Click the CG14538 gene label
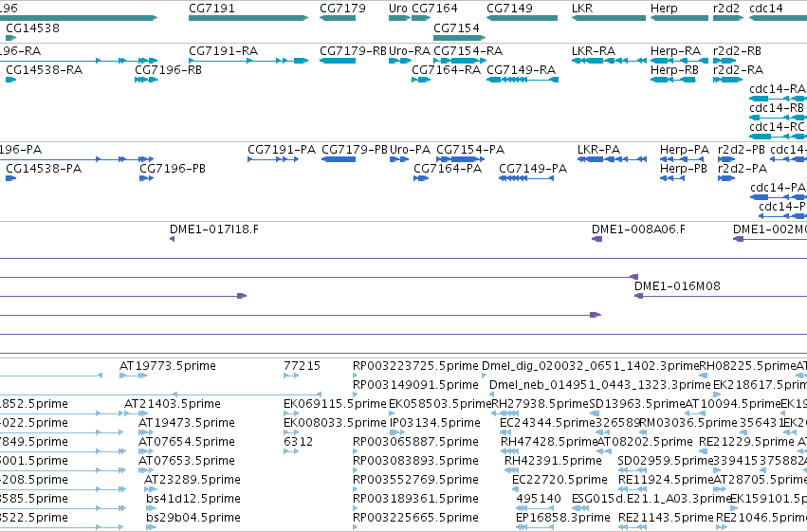This screenshot has width=807, height=532. coord(32,28)
